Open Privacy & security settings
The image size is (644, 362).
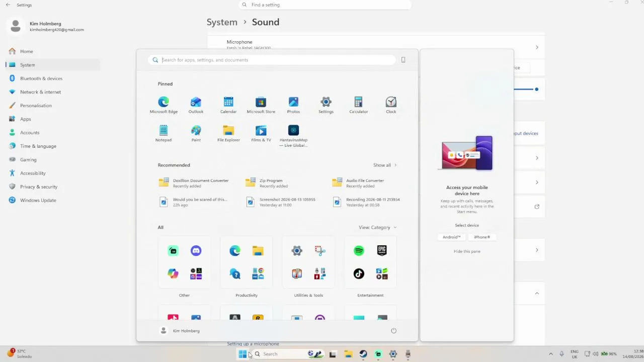point(53,187)
